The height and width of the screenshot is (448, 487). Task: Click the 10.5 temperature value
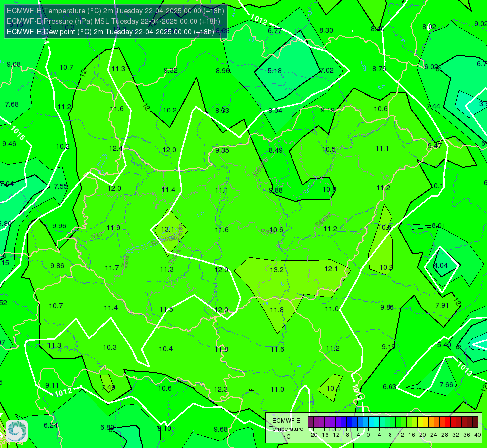click(329, 149)
